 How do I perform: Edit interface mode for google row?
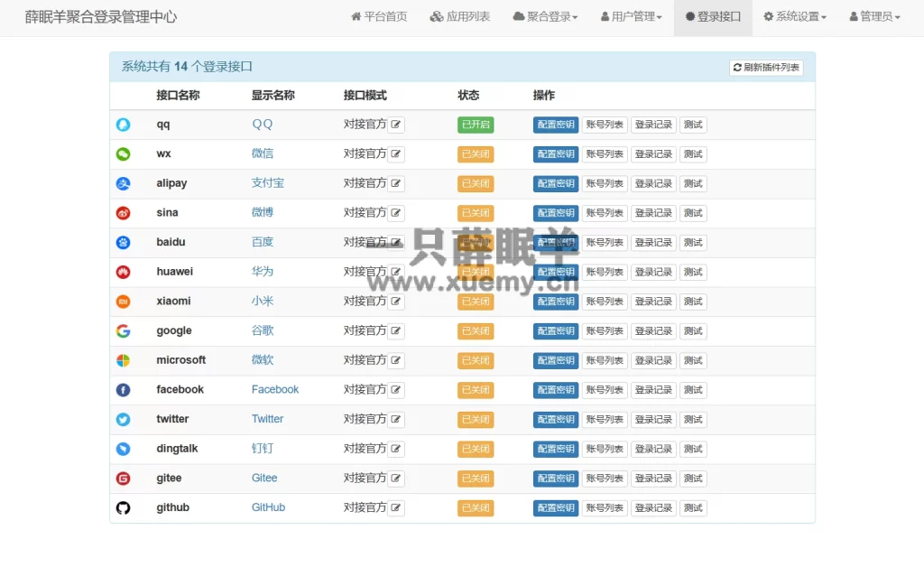coord(396,330)
